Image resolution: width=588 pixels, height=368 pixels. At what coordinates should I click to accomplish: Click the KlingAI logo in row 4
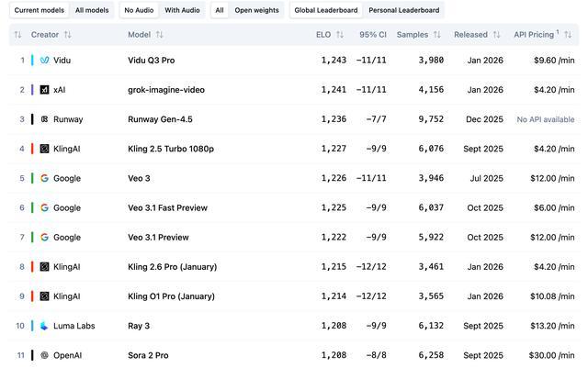click(44, 149)
